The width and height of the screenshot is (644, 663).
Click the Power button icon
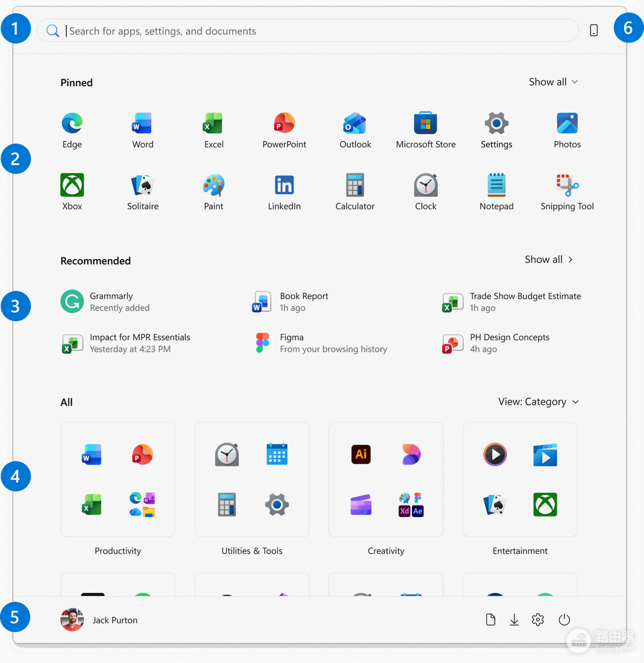point(564,620)
